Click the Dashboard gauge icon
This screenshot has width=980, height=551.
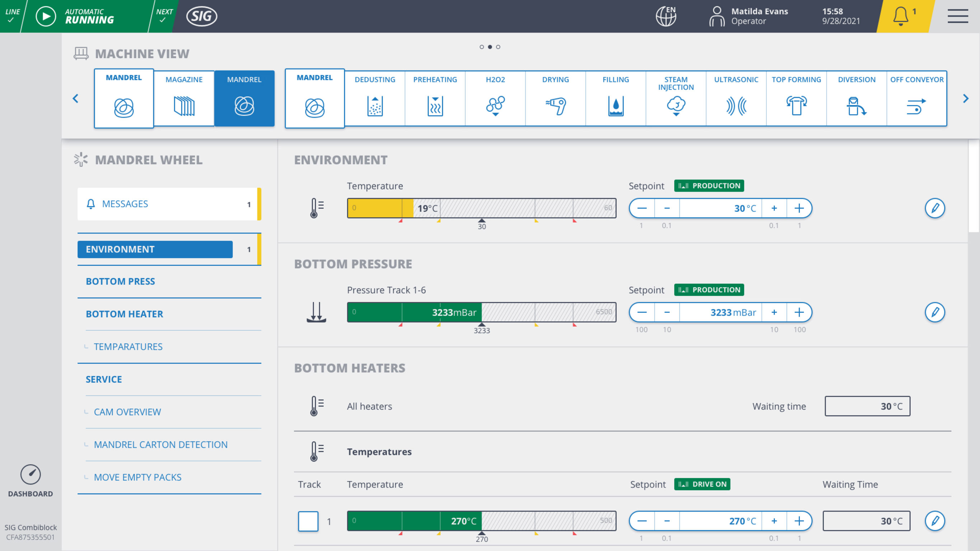(x=30, y=475)
